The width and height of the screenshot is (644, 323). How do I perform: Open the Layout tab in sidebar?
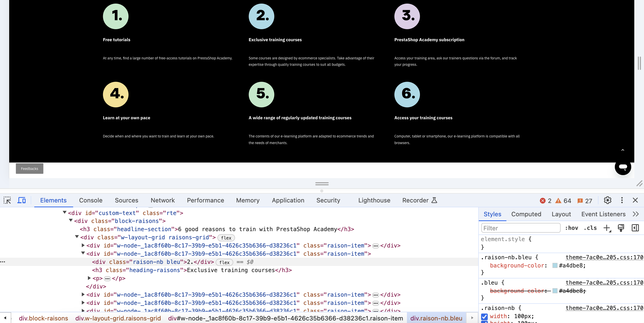561,214
